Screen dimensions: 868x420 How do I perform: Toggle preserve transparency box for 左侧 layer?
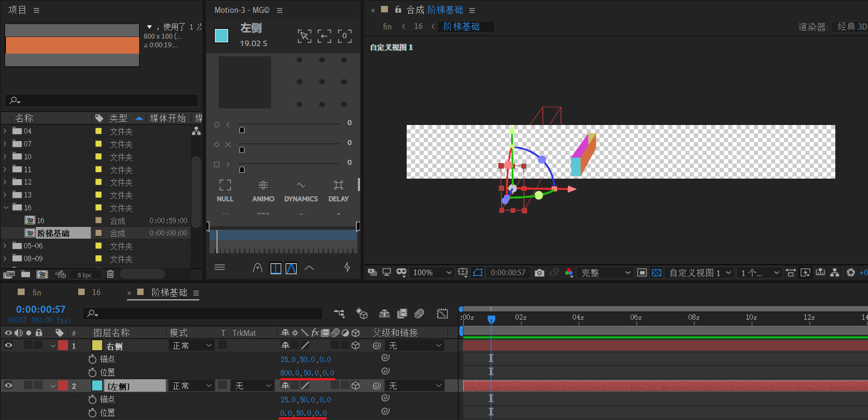[x=222, y=386]
